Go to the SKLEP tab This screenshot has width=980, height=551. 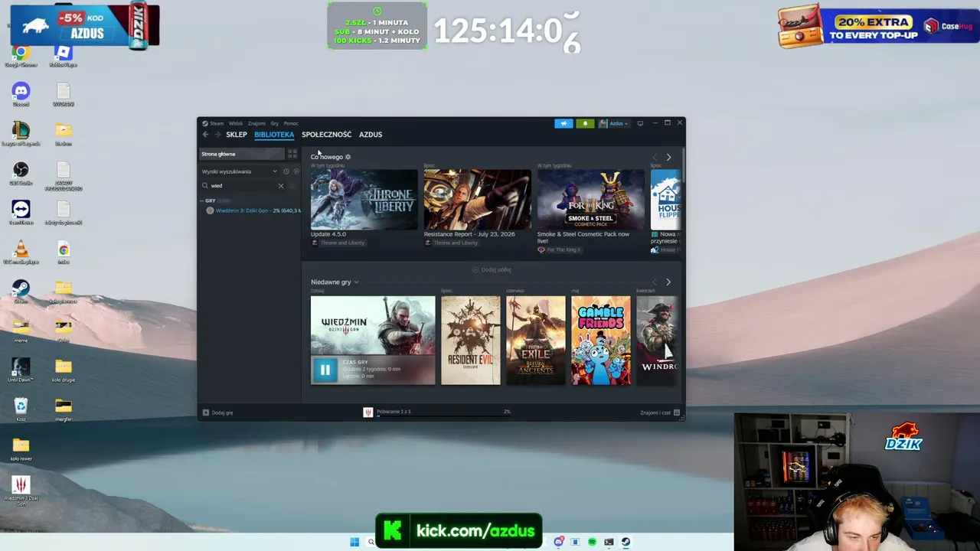click(237, 135)
